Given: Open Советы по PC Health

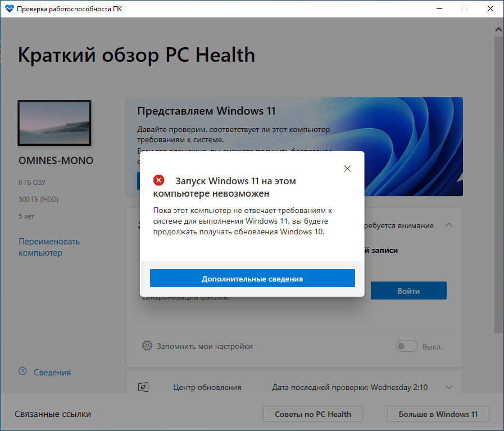Looking at the screenshot, I should coord(313,414).
